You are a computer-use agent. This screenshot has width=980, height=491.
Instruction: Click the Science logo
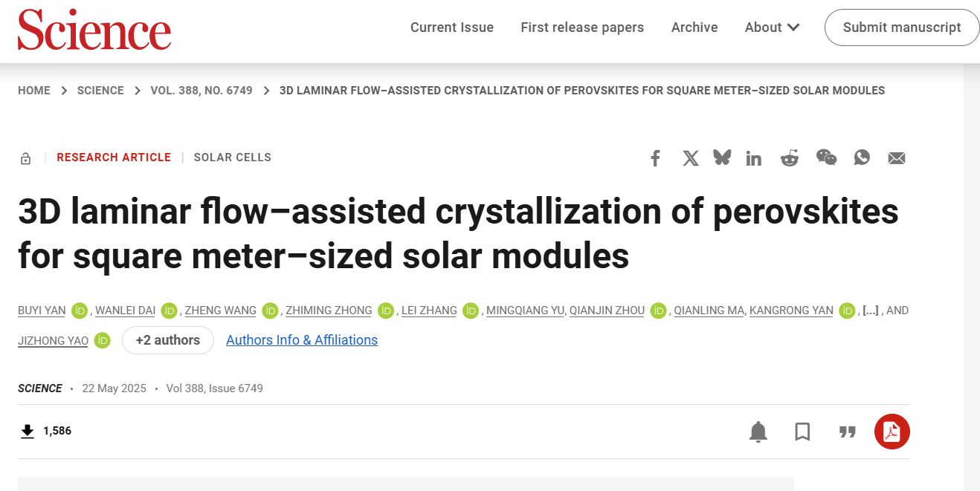tap(94, 30)
